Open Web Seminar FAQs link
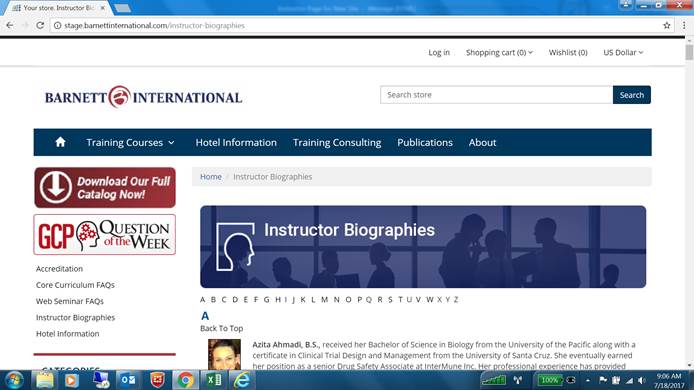Viewport: 694px width, 390px height. pos(70,301)
